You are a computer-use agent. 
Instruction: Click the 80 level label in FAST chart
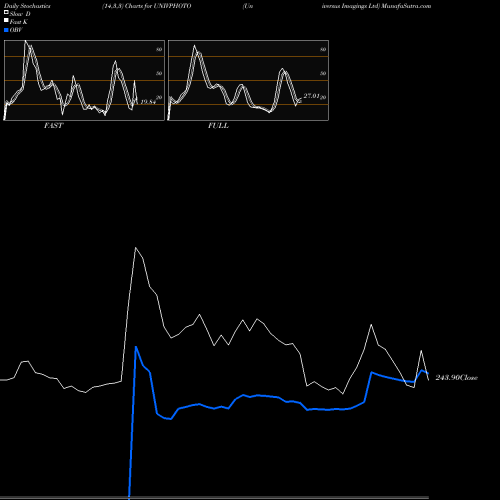point(159,49)
